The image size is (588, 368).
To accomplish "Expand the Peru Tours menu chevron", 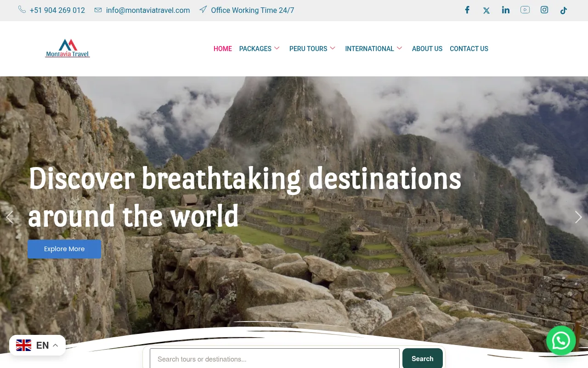I will click(333, 48).
